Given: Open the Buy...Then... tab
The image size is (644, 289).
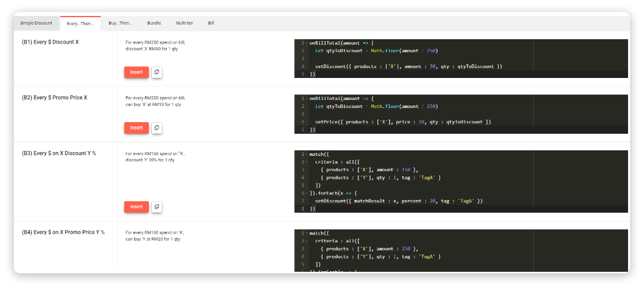Looking at the screenshot, I should 120,23.
